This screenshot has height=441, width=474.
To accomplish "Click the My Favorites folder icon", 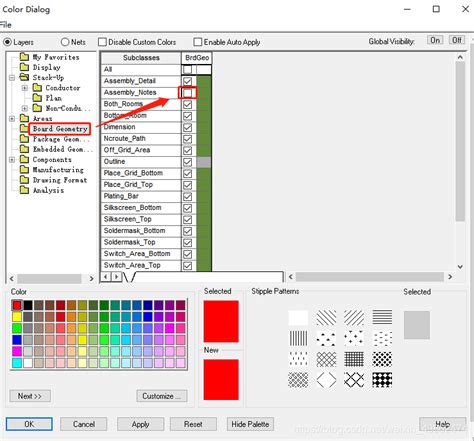I will pyautogui.click(x=24, y=57).
